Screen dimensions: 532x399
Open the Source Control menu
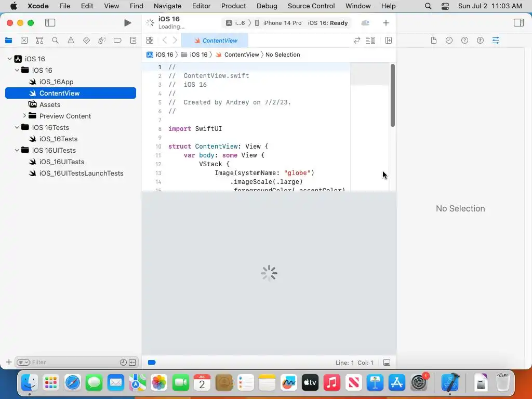click(311, 6)
